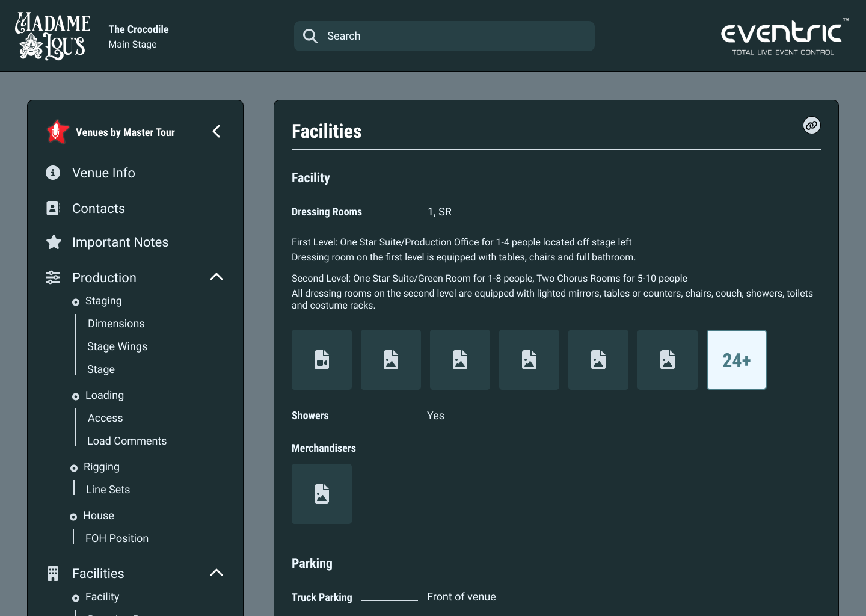This screenshot has height=616, width=866.
Task: Open Merchandisers image attachment
Action: coord(322,494)
